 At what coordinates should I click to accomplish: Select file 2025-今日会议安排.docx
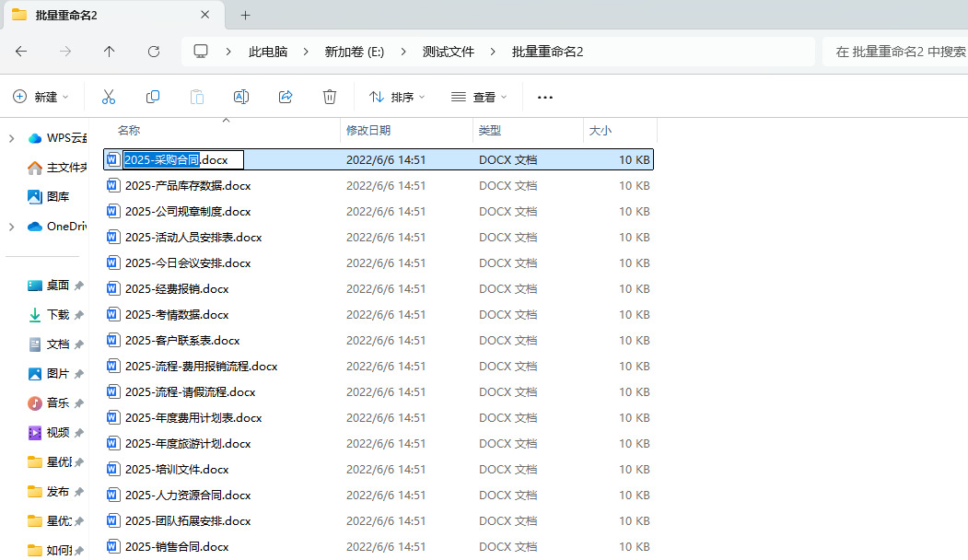[x=379, y=263]
